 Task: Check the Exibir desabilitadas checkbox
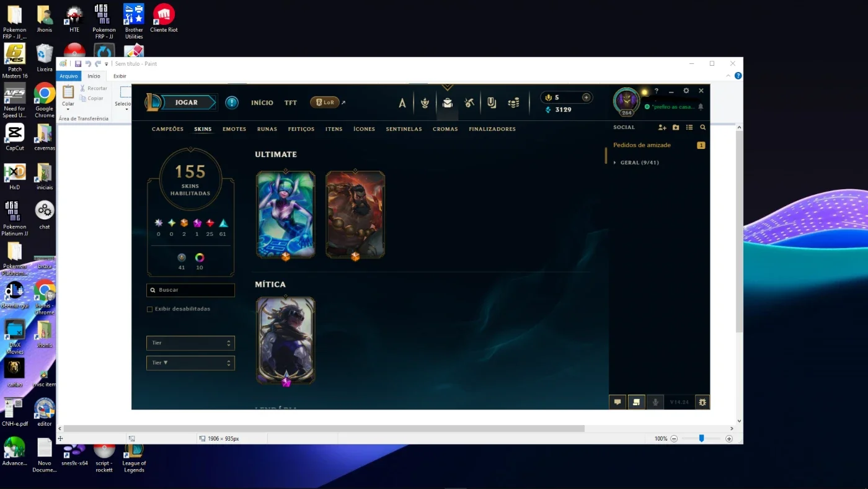point(149,309)
